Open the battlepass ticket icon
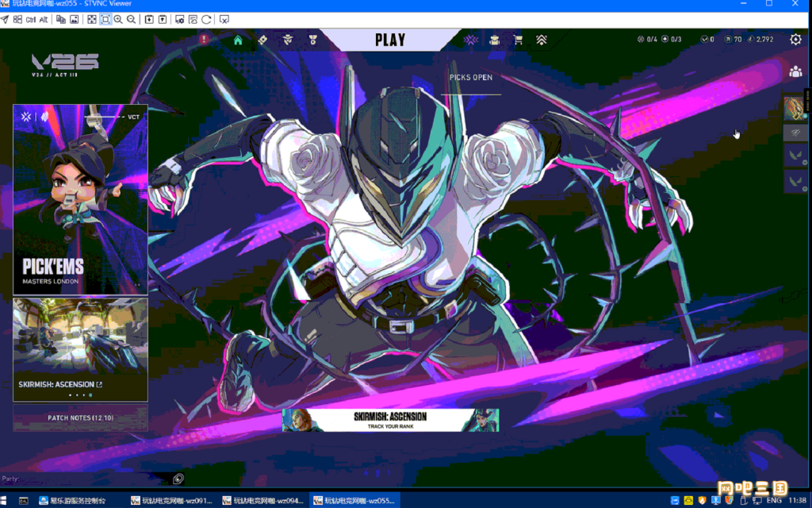Viewport: 812px width, 508px height. click(262, 40)
